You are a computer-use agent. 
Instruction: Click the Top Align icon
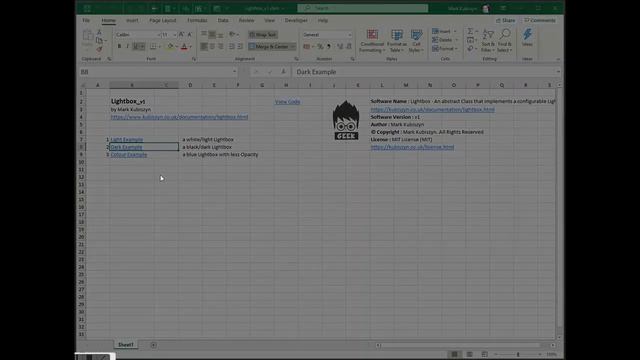(204, 34)
